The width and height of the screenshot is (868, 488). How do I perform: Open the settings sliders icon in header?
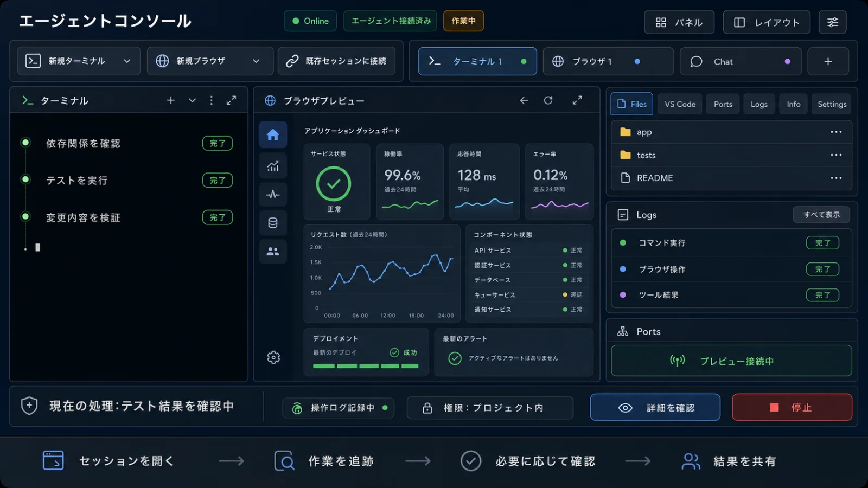(x=832, y=22)
